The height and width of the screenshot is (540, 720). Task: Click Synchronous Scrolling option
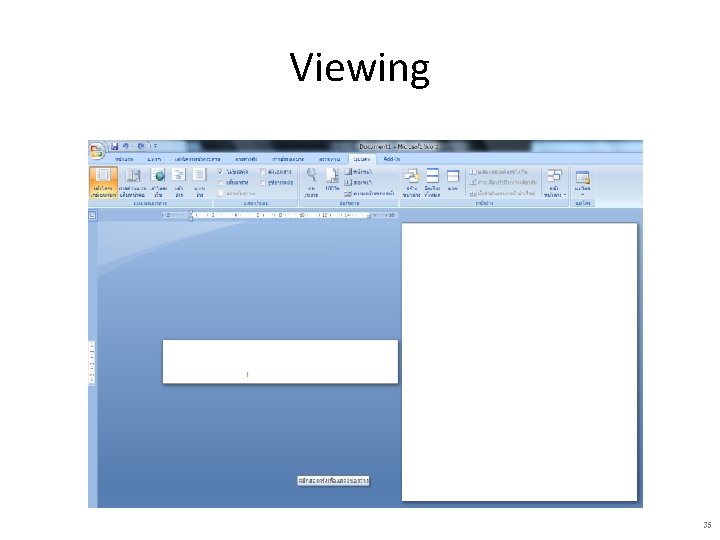coord(503,182)
